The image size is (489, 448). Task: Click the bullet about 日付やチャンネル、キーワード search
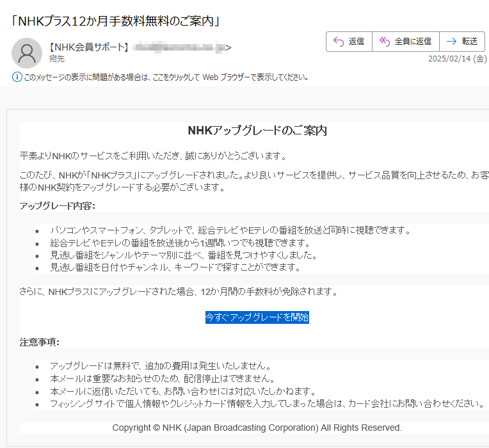[x=175, y=268]
